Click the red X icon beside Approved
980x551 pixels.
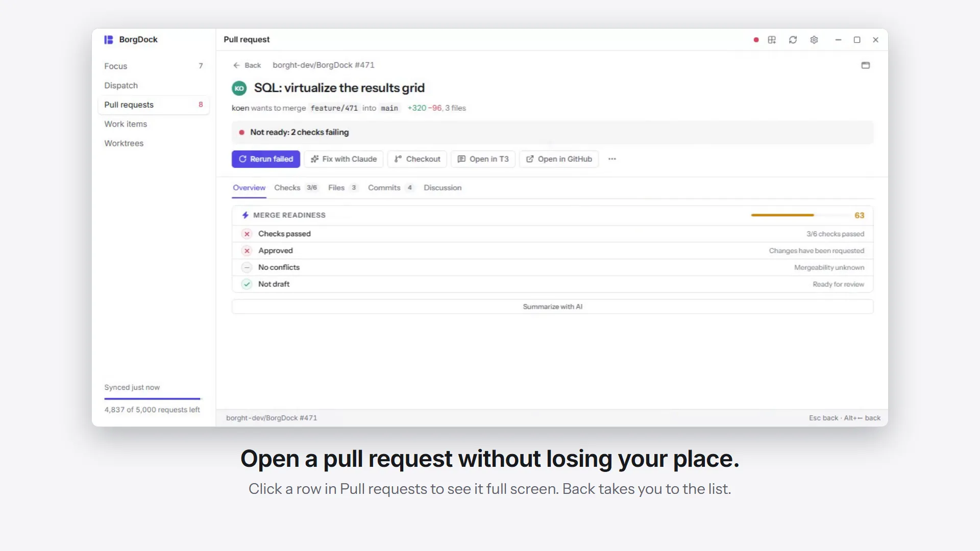(247, 251)
